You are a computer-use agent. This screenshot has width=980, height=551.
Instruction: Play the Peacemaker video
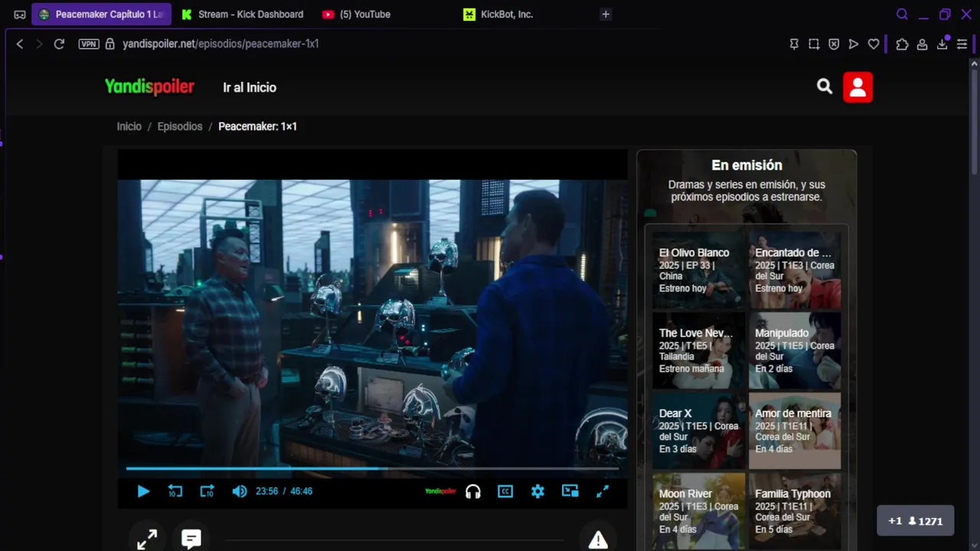pyautogui.click(x=143, y=491)
